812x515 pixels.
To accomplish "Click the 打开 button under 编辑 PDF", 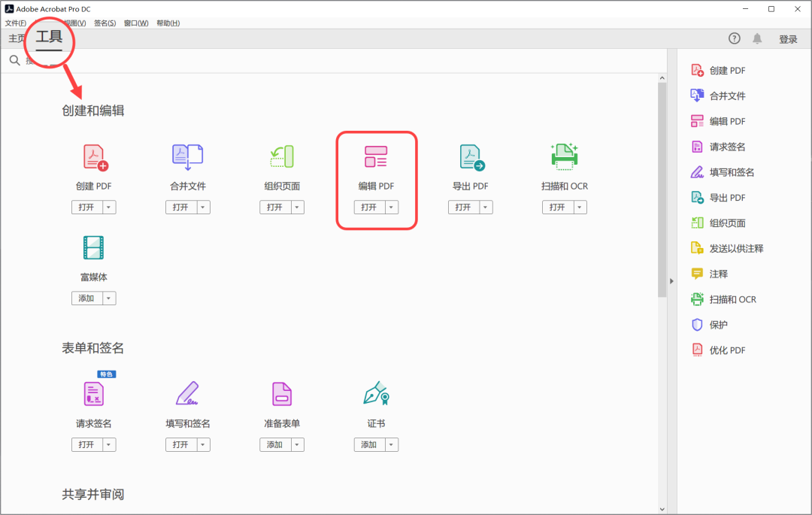I will [x=369, y=207].
